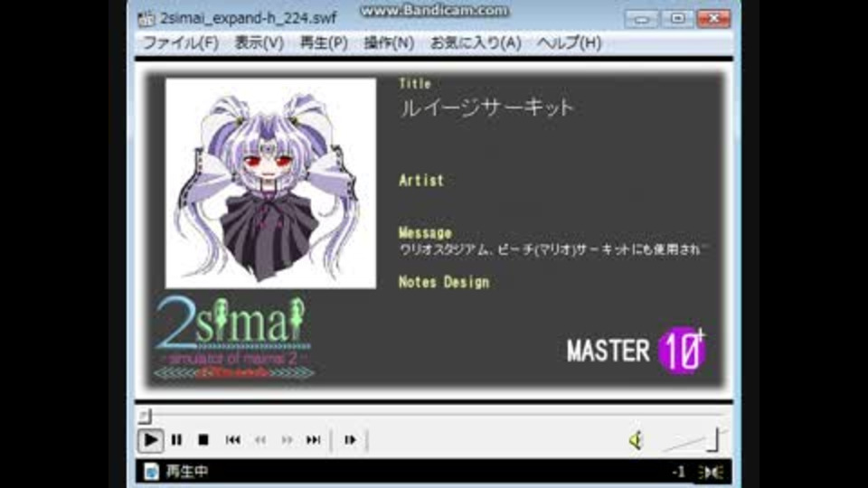Click the status bar icon at right end
Image resolution: width=868 pixels, height=488 pixels.
point(711,472)
